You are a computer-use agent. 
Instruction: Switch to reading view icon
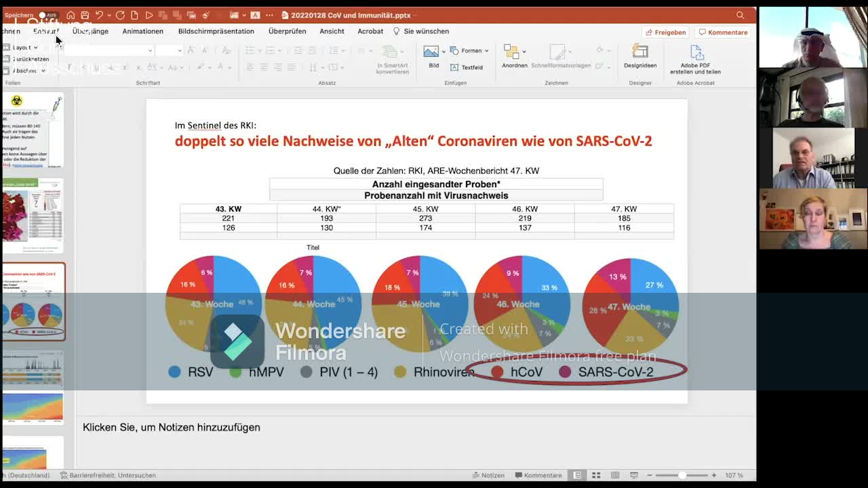tap(615, 475)
